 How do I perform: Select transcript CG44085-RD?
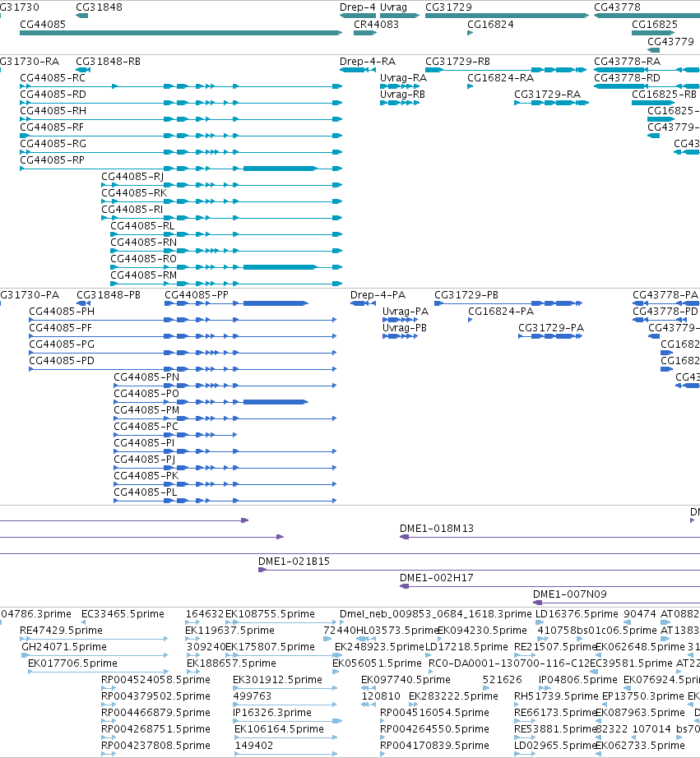(53, 95)
